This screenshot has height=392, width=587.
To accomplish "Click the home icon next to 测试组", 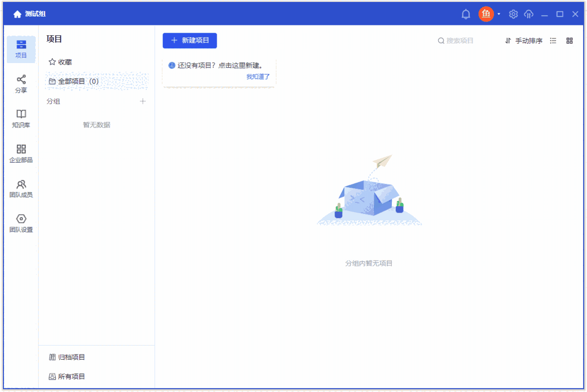I will click(x=17, y=14).
